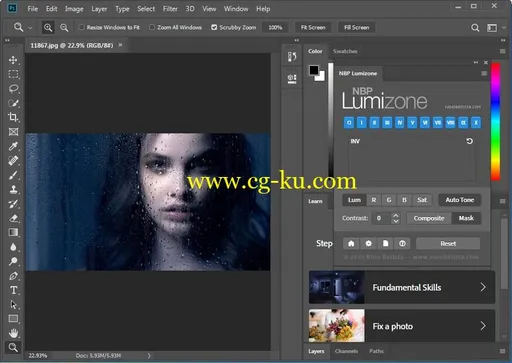Viewport: 512px width, 363px height.
Task: Select the Eyedropper tool
Action: click(13, 146)
